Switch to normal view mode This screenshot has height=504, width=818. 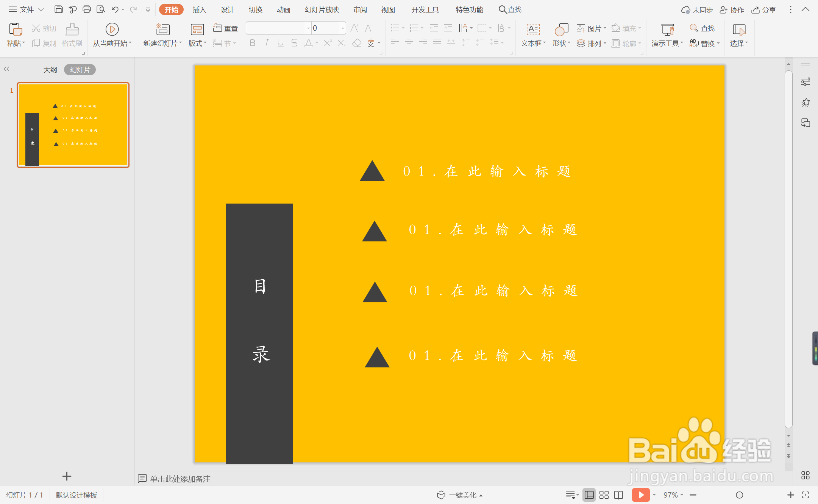[x=589, y=495]
